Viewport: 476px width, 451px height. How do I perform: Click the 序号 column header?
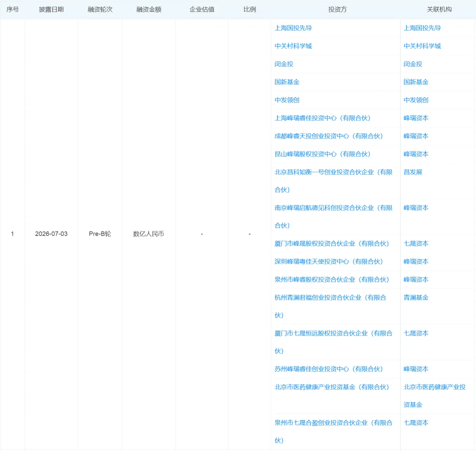tap(12, 9)
